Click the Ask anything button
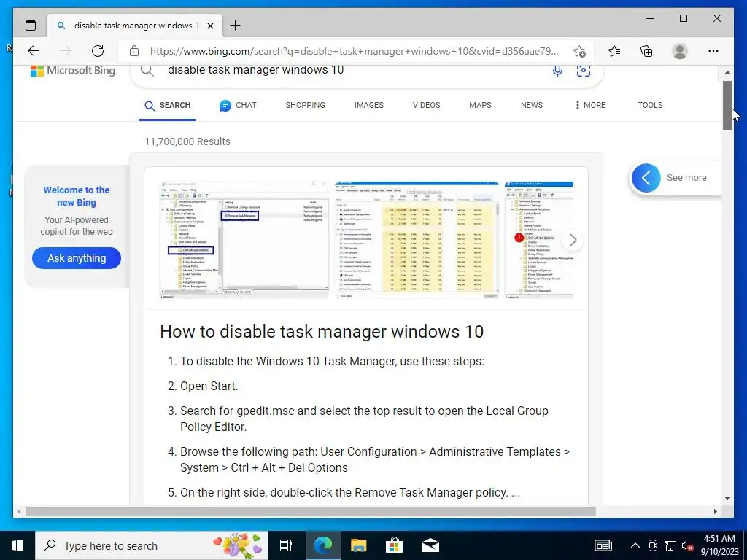The image size is (747, 560). pyautogui.click(x=76, y=258)
